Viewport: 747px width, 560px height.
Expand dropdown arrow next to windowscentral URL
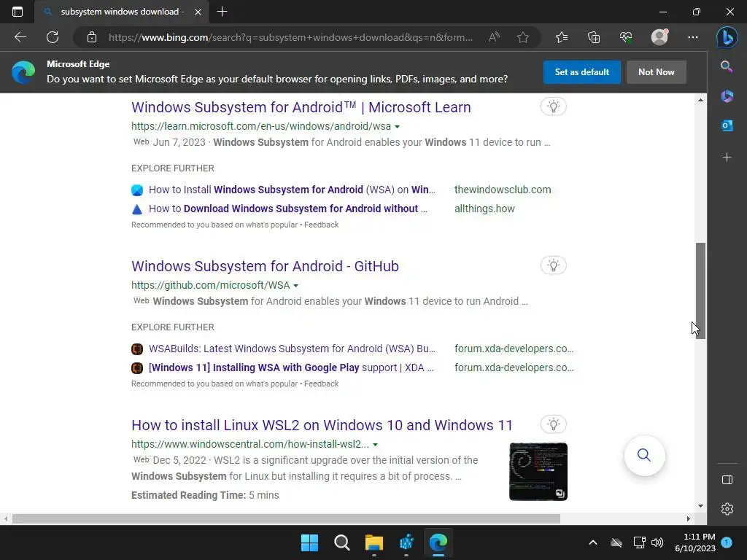point(376,445)
